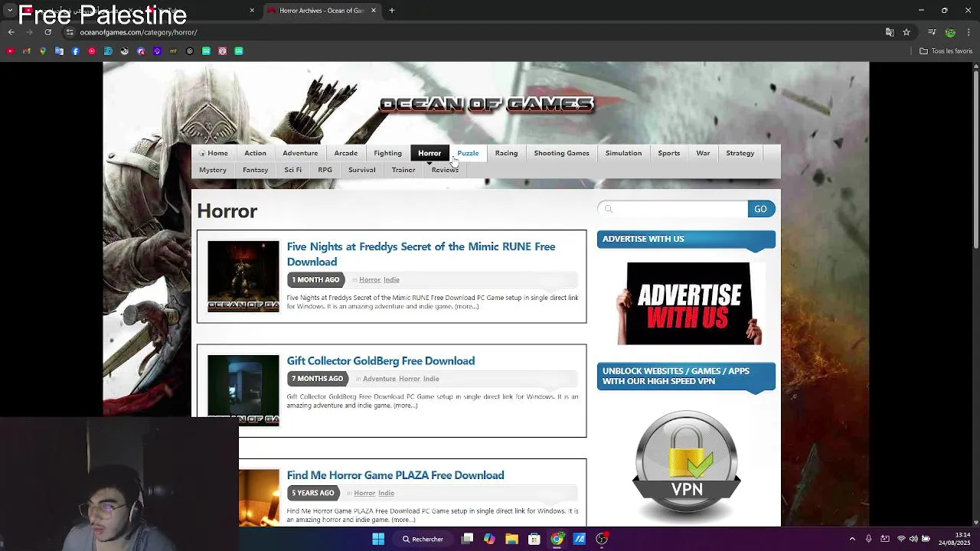The image size is (980, 551).
Task: Select the Horror category tab
Action: (430, 153)
